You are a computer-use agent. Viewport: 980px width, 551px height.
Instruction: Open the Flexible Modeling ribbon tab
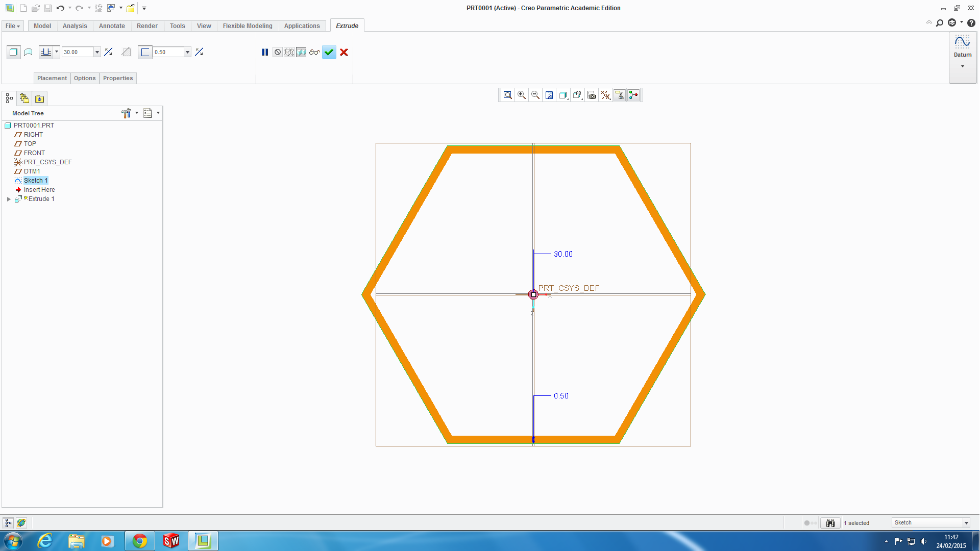247,26
